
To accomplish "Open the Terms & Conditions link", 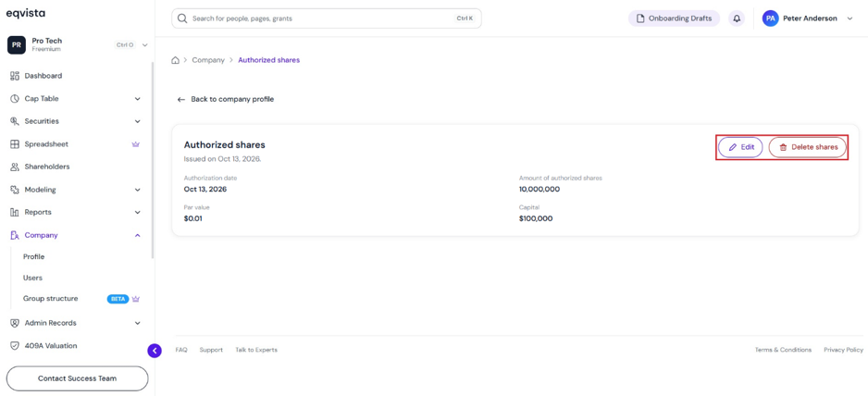I will [783, 350].
